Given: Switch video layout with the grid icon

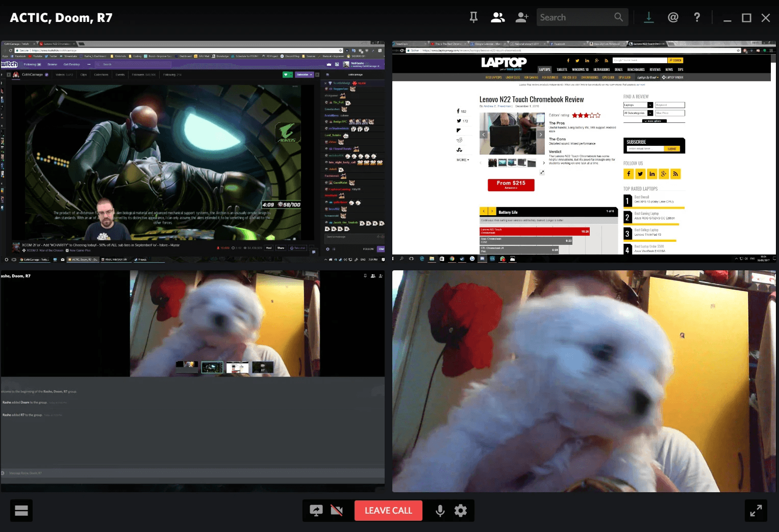Looking at the screenshot, I should (21, 511).
